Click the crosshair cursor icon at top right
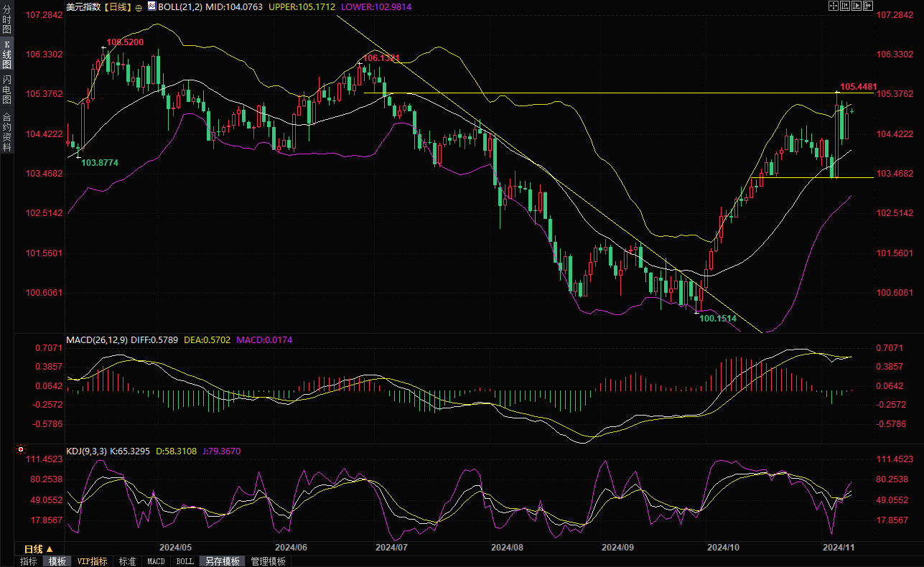The width and height of the screenshot is (924, 567). tap(833, 6)
